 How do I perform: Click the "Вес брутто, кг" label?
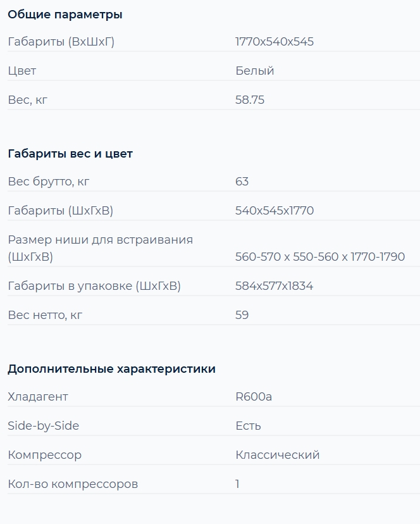tap(49, 182)
